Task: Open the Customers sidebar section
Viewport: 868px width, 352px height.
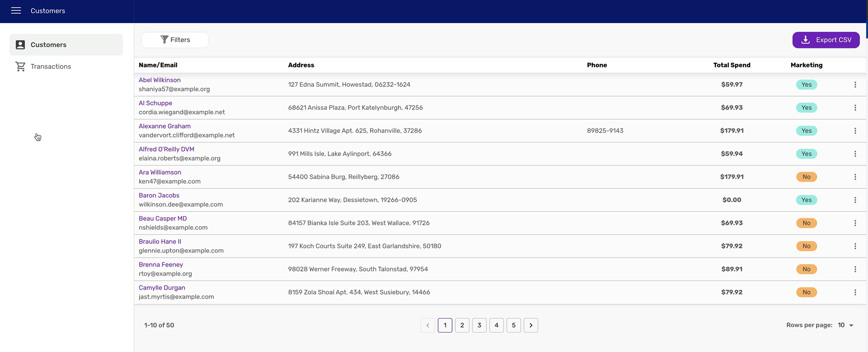Action: coord(66,45)
